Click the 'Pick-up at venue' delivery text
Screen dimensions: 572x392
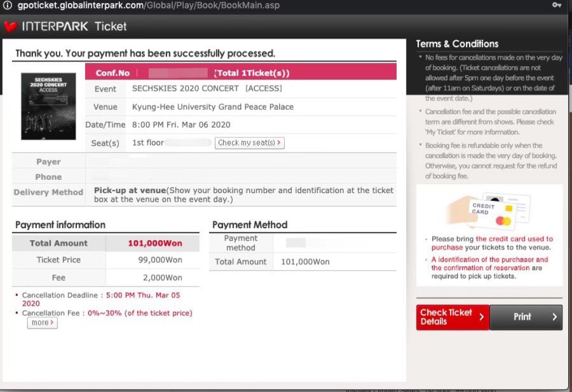click(x=130, y=191)
